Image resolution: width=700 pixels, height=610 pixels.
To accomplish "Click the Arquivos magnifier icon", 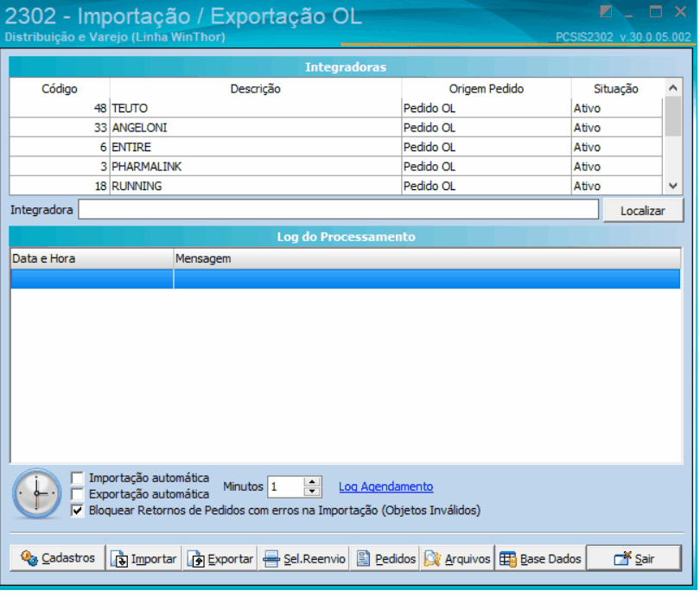I will [432, 558].
